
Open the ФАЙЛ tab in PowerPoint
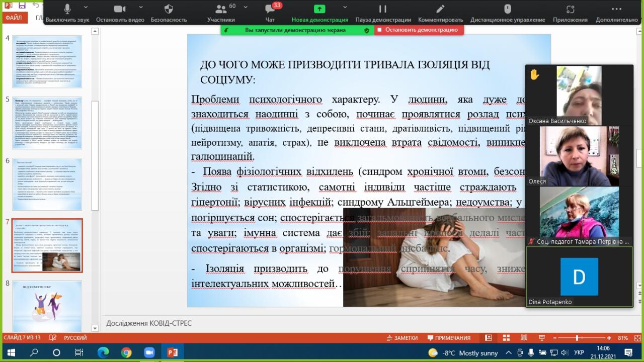pos(14,18)
